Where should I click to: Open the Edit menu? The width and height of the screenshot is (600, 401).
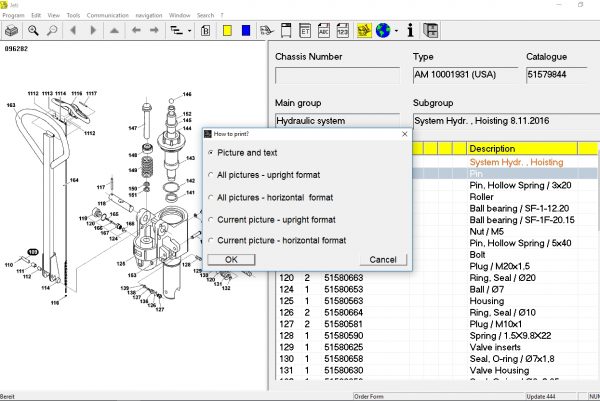[36, 15]
